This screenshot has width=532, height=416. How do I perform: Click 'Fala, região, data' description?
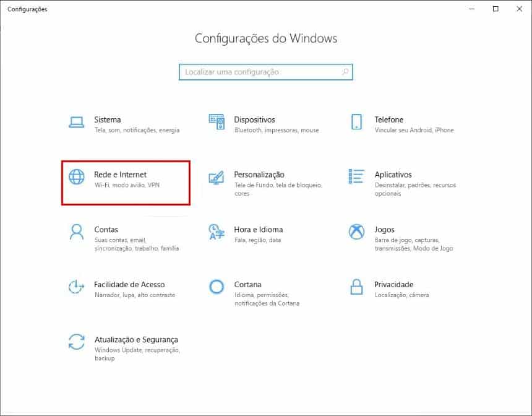pyautogui.click(x=257, y=240)
